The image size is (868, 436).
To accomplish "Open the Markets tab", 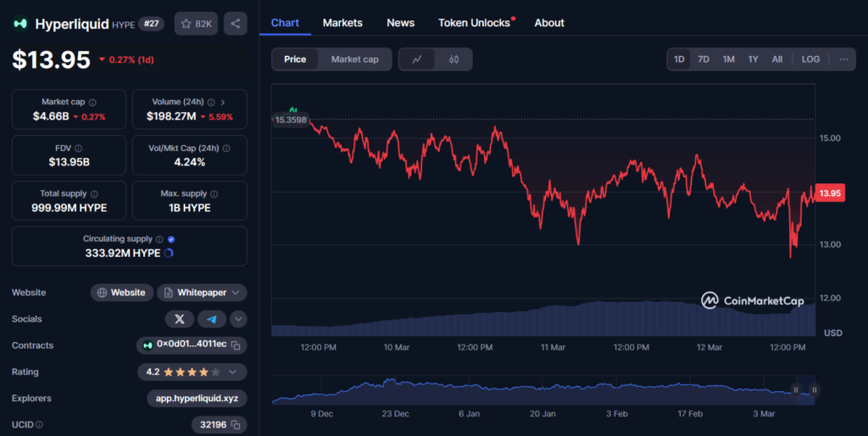I will (x=342, y=23).
